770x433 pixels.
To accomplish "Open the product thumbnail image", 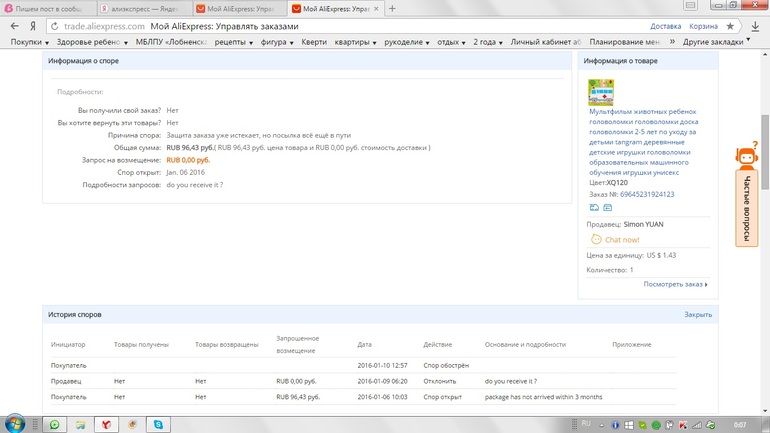I will tap(601, 92).
